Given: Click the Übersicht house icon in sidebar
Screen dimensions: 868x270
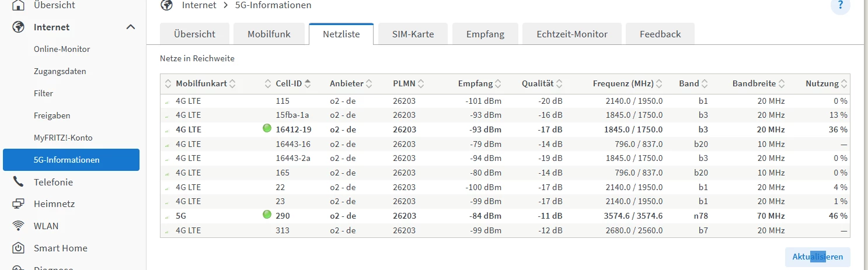Looking at the screenshot, I should (19, 5).
